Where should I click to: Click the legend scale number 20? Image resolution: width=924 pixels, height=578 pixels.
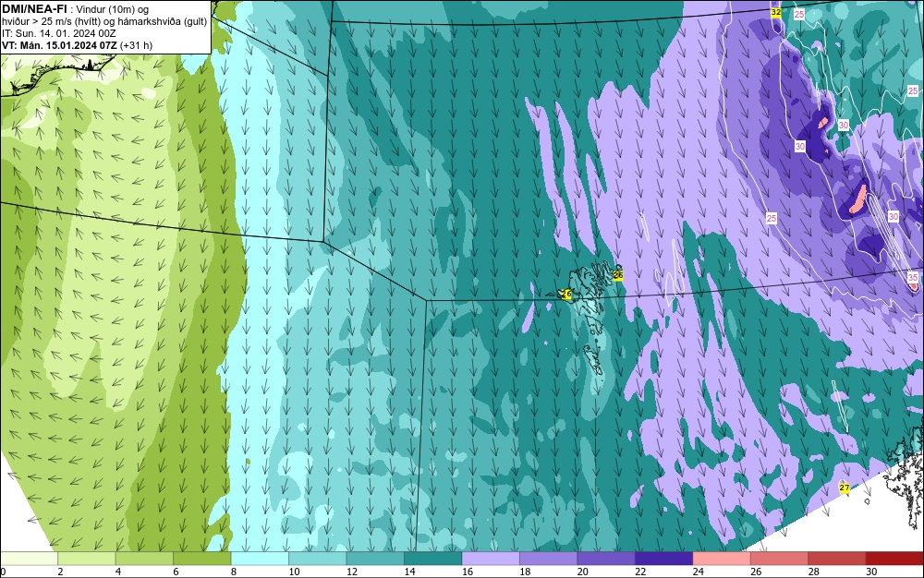[583, 572]
